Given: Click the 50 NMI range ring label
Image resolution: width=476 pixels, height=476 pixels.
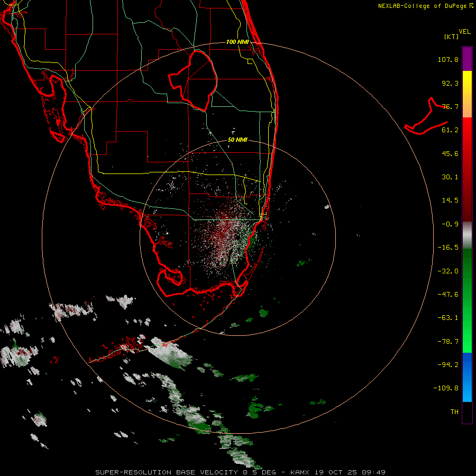Looking at the screenshot, I should pyautogui.click(x=237, y=140).
